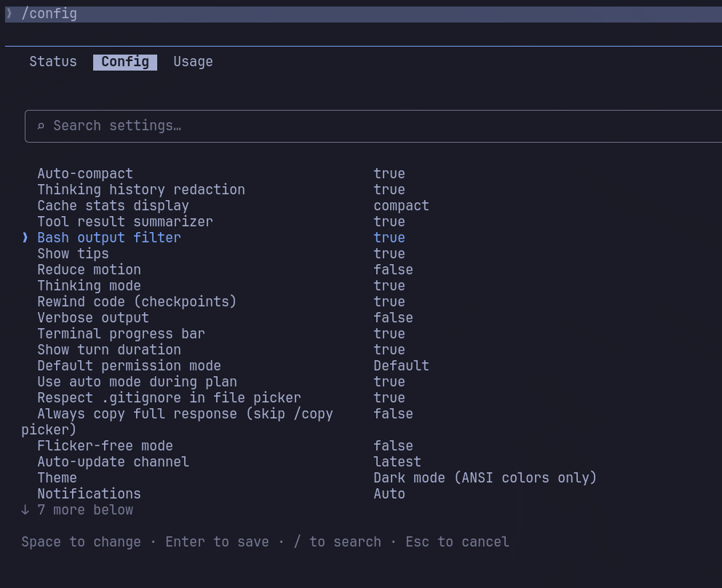The height and width of the screenshot is (588, 722).
Task: Click the selection arrow beside Bash output filter
Action: click(25, 237)
